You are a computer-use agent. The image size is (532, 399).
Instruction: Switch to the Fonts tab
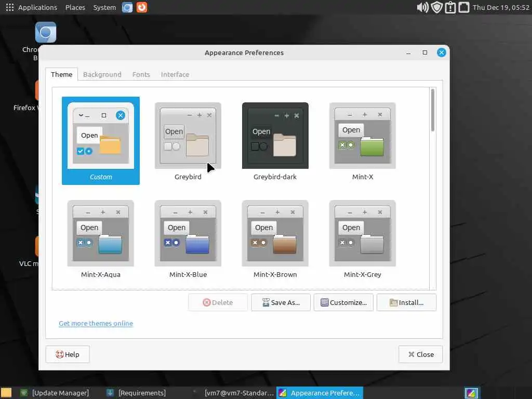(141, 74)
